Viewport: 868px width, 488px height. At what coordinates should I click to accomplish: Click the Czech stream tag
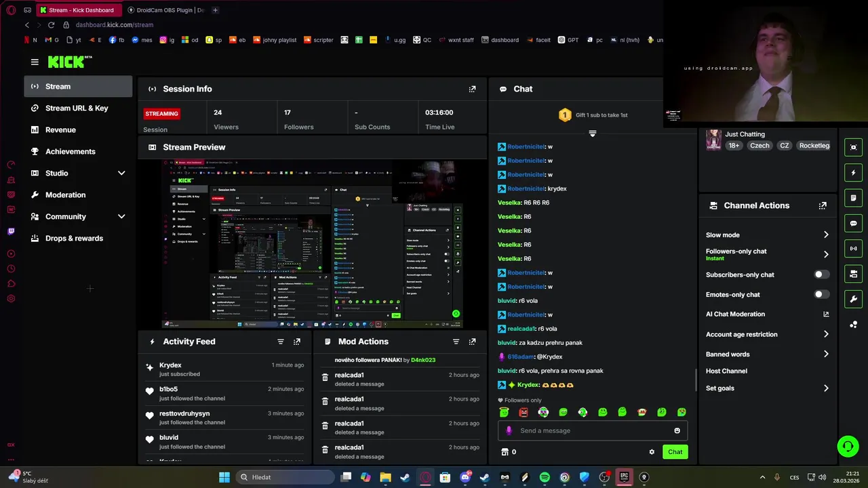759,146
